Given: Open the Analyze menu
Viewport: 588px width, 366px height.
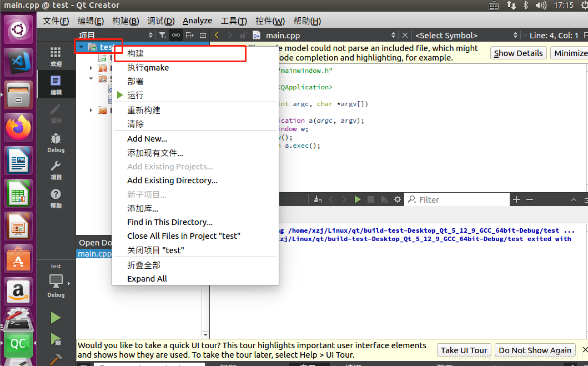Looking at the screenshot, I should [197, 21].
